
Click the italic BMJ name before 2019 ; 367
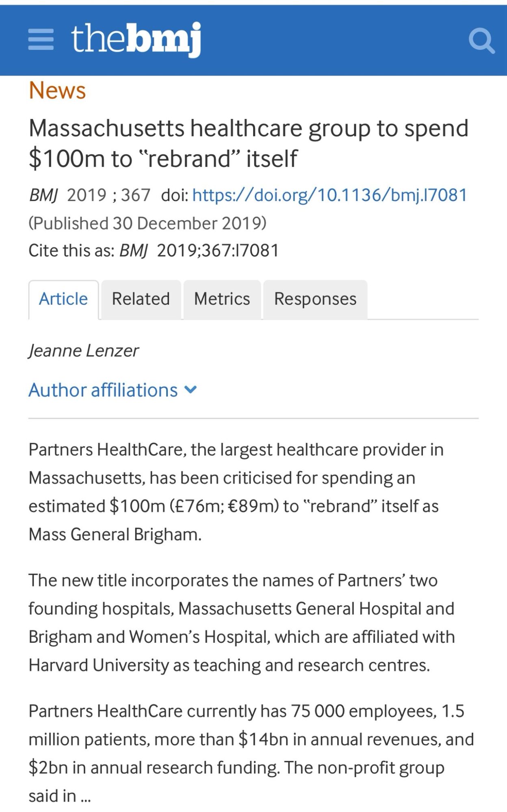[43, 195]
